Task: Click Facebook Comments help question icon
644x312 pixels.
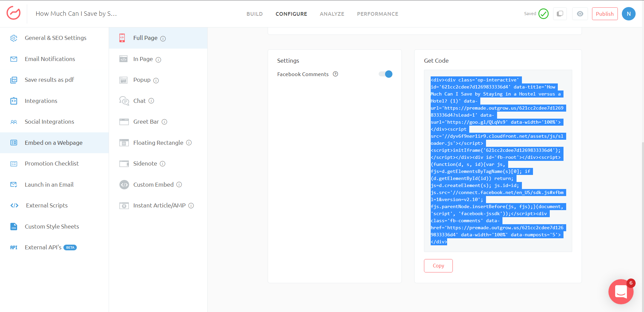Action: point(335,74)
